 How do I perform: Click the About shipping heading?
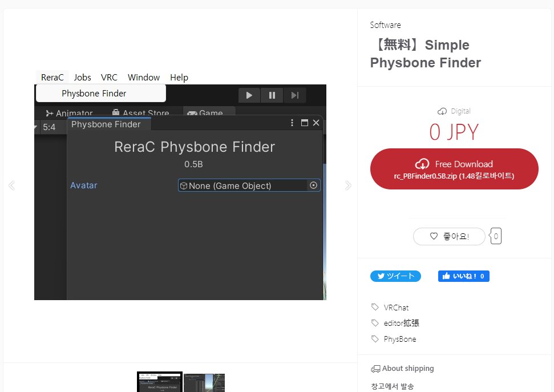coord(408,368)
